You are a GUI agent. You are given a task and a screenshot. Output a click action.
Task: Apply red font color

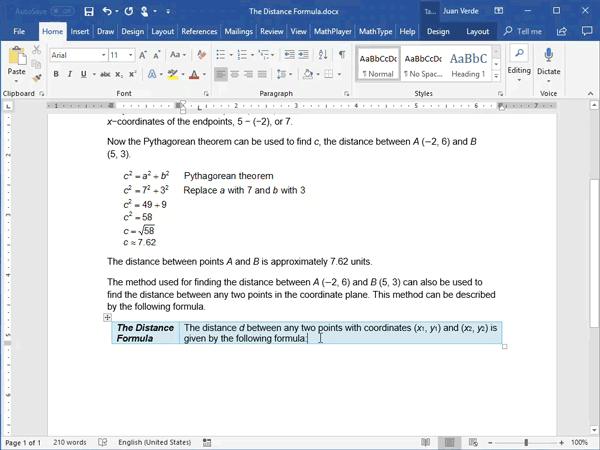194,74
